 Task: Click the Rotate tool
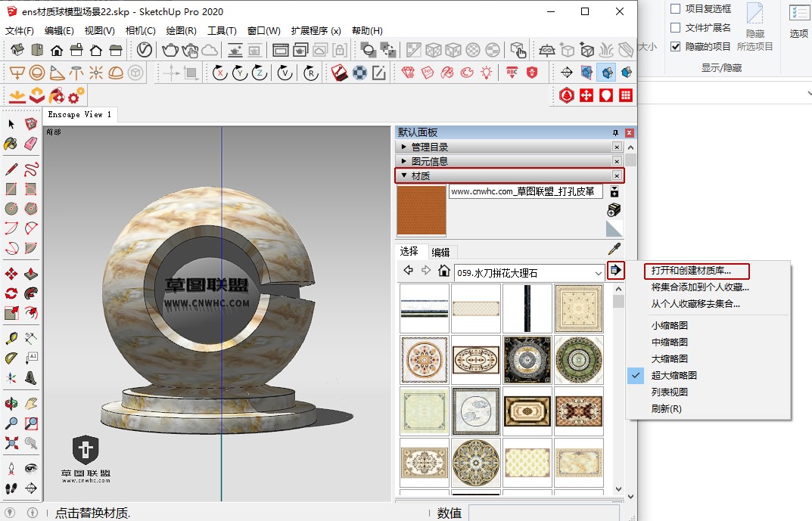click(11, 293)
